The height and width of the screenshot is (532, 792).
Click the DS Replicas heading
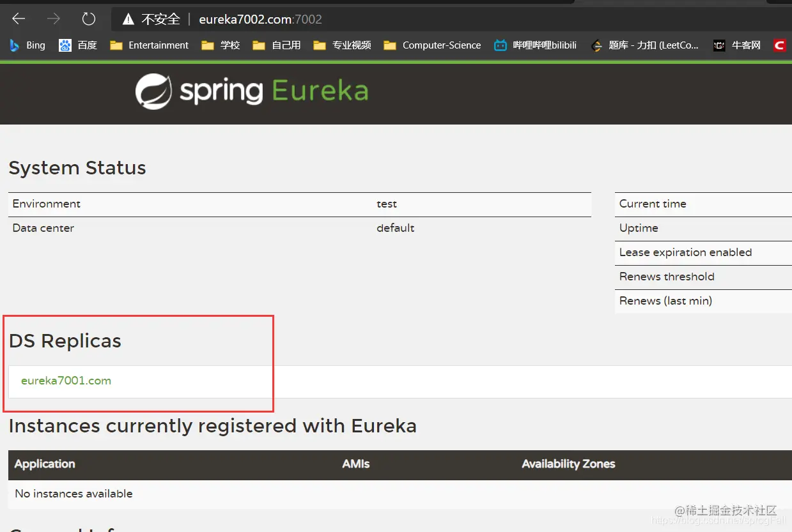point(65,341)
